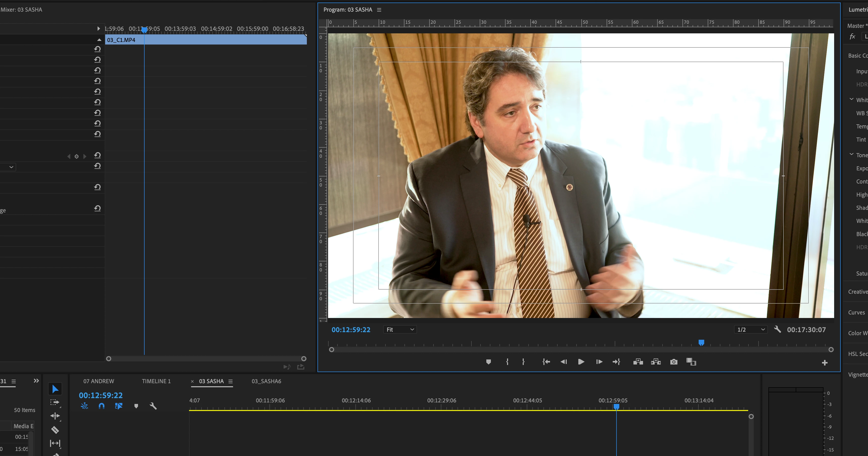Open Program monitor wrench settings

click(x=777, y=329)
